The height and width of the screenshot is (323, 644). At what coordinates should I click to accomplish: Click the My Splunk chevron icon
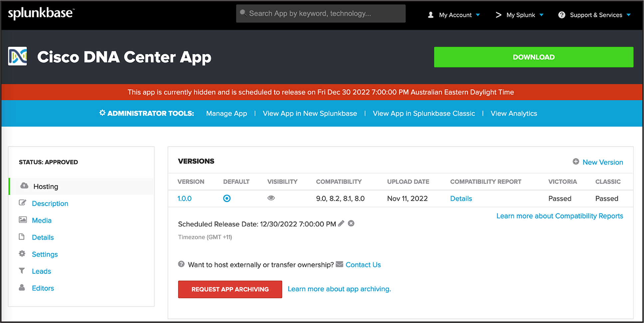click(x=498, y=15)
